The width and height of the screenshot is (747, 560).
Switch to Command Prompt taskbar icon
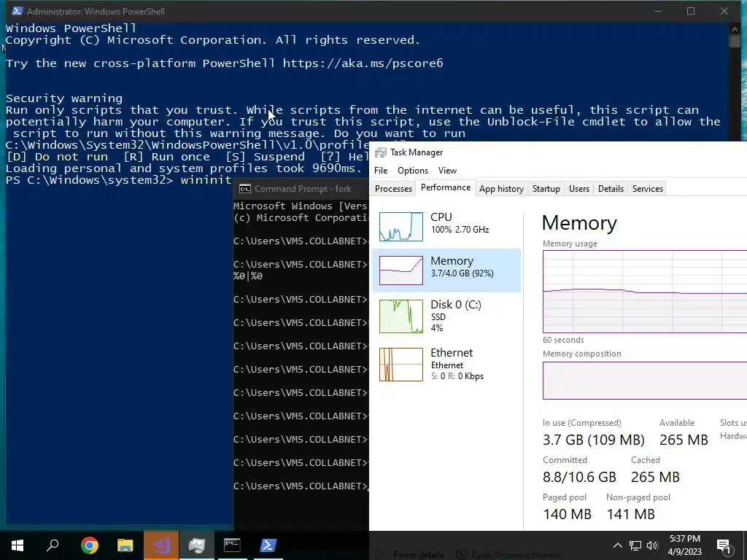[x=232, y=545]
